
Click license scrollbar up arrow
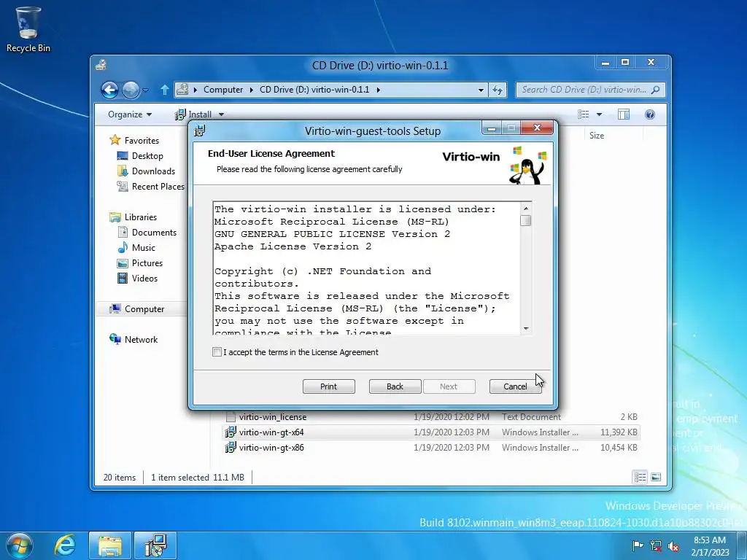(526, 209)
